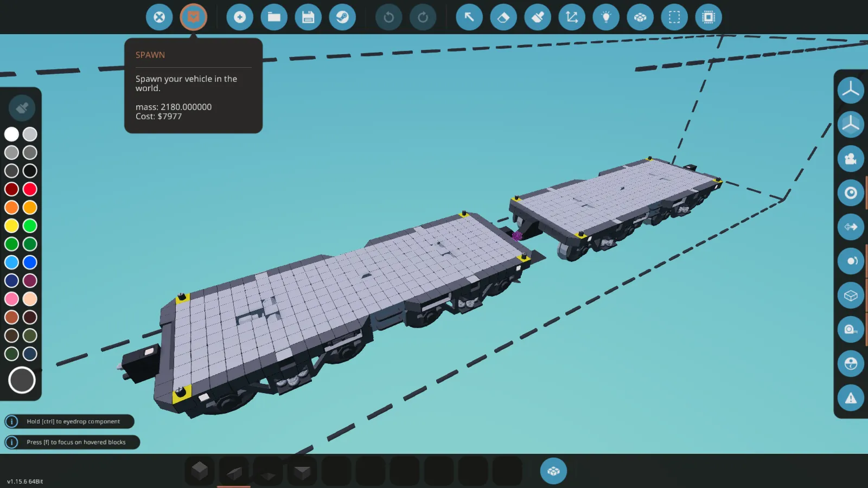Save the vehicle using floppy disk icon
This screenshot has width=868, height=488.
pyautogui.click(x=308, y=17)
